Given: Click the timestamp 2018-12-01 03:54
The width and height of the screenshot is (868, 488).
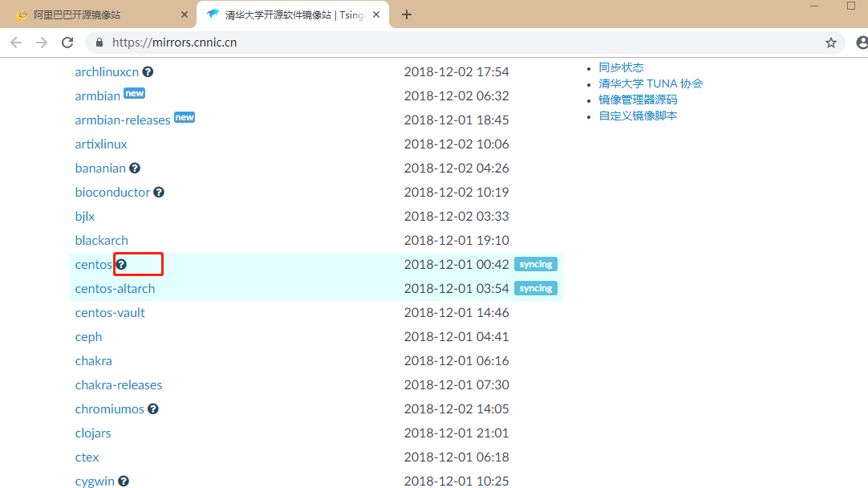Looking at the screenshot, I should click(x=456, y=289).
